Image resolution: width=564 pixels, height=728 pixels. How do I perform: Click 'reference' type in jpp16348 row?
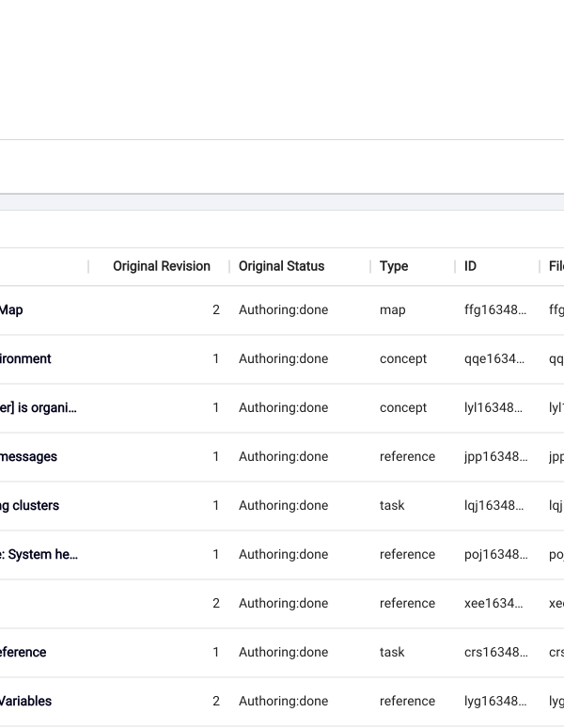(407, 456)
